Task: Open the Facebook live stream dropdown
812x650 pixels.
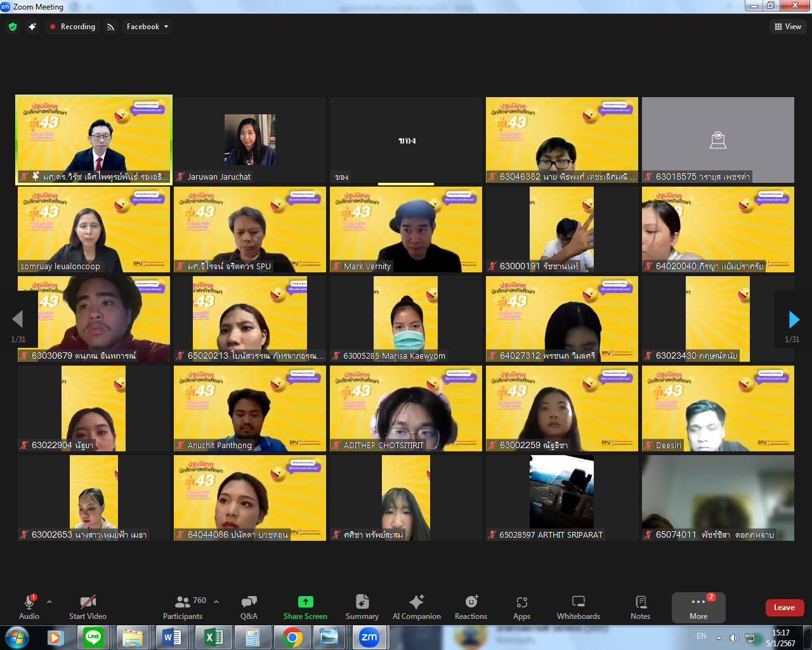Action: (x=147, y=27)
